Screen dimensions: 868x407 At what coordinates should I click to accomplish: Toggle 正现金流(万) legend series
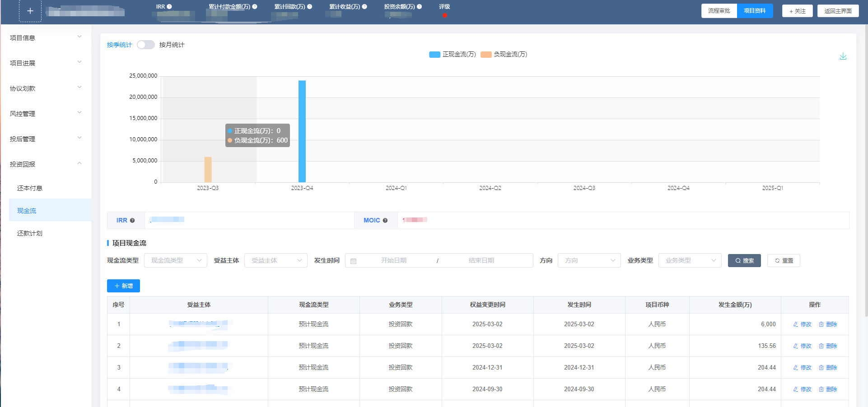pyautogui.click(x=453, y=55)
